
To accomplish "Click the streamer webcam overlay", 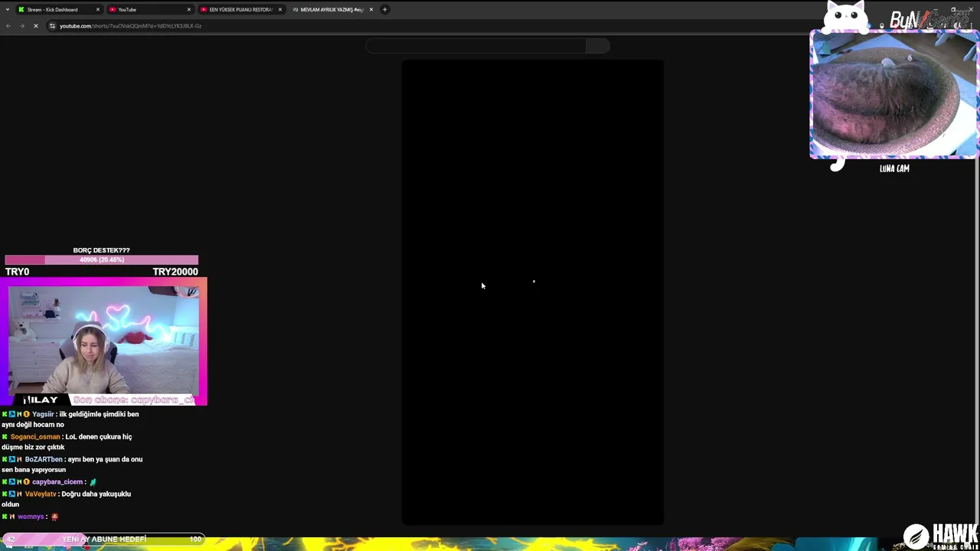I will click(x=103, y=340).
